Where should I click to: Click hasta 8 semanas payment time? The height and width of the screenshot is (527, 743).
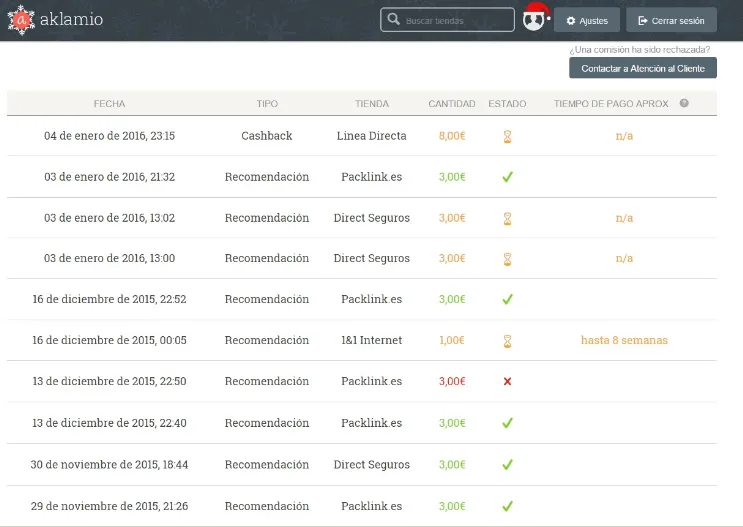coord(624,340)
